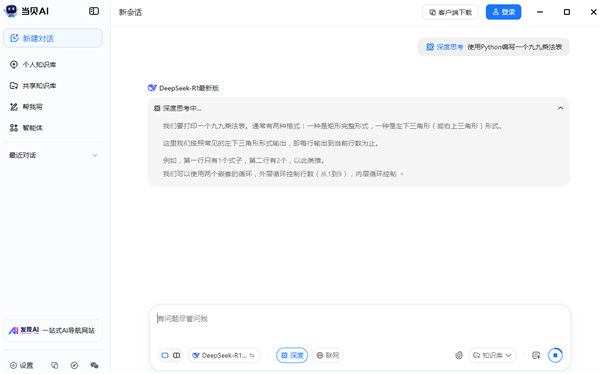The height and width of the screenshot is (374, 600).
Task: Open the 知识库 dropdown in input bar
Action: [492, 355]
